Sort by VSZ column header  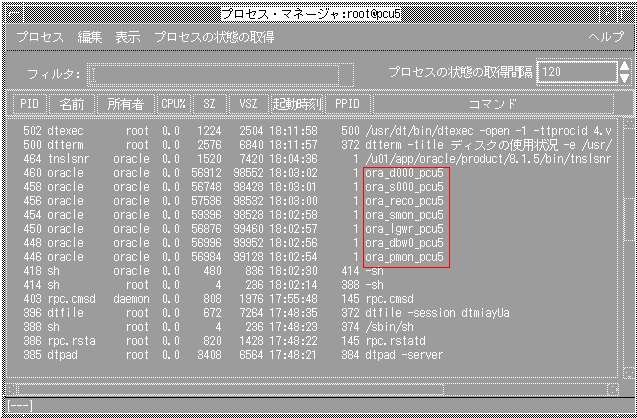click(x=249, y=104)
